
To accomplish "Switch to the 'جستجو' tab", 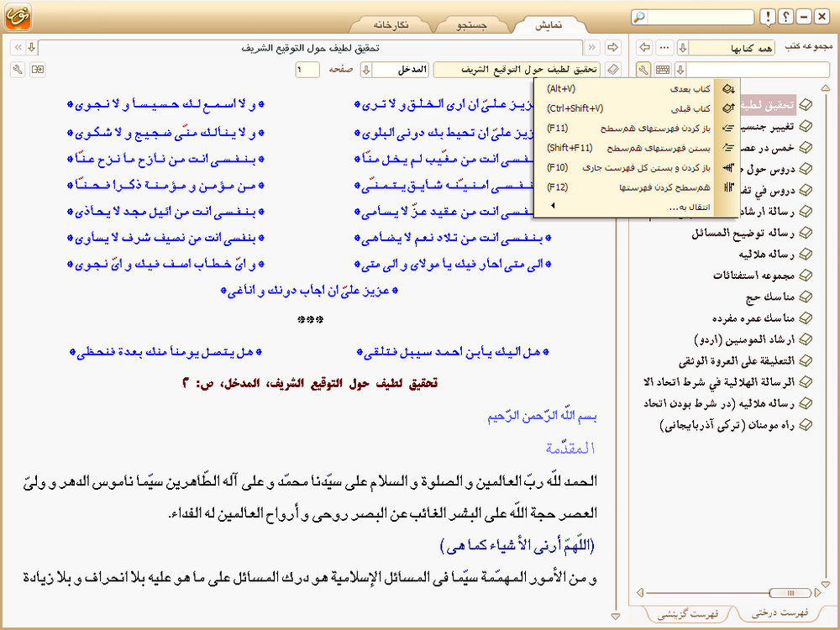I will click(471, 24).
